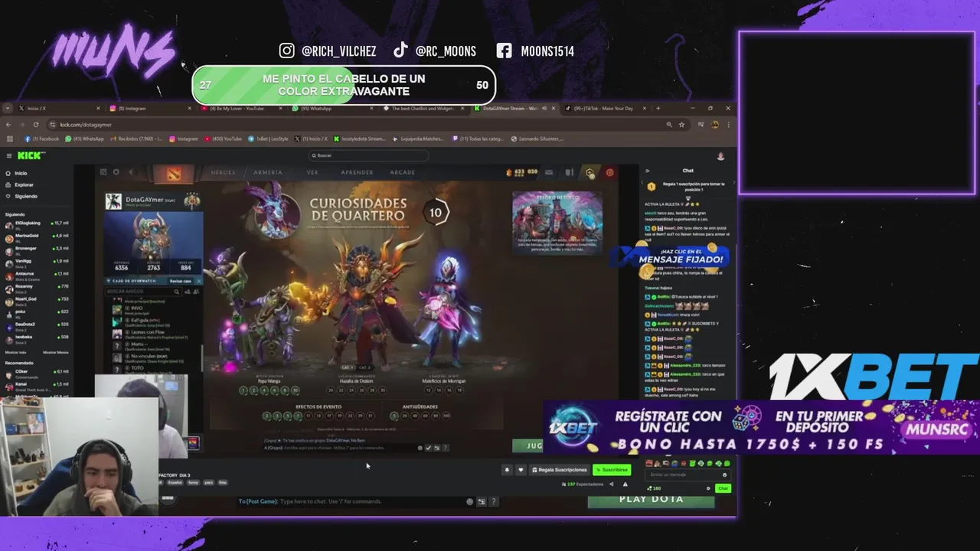Open the Instagram @RICH_VILCHEZ overlay icon
The image size is (980, 551).
tap(287, 51)
